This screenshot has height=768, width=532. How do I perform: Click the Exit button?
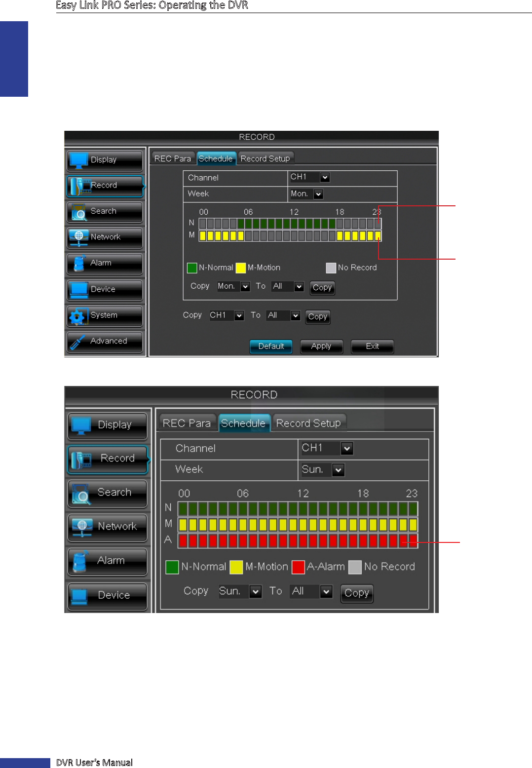click(x=373, y=346)
